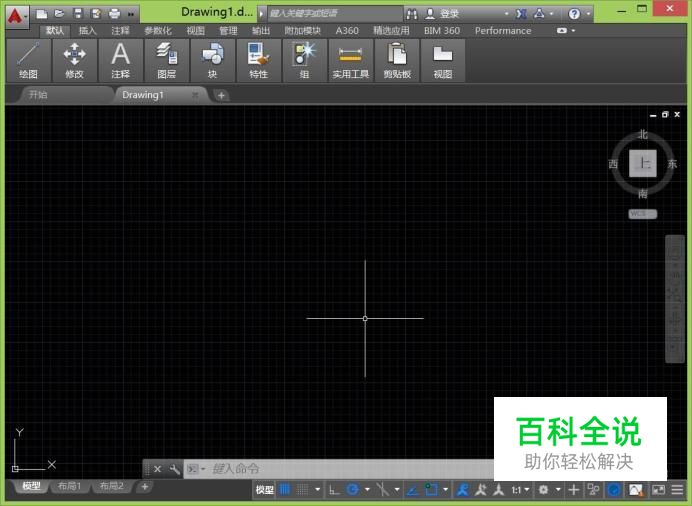Open the 图层 (Layers) panel

pyautogui.click(x=166, y=60)
